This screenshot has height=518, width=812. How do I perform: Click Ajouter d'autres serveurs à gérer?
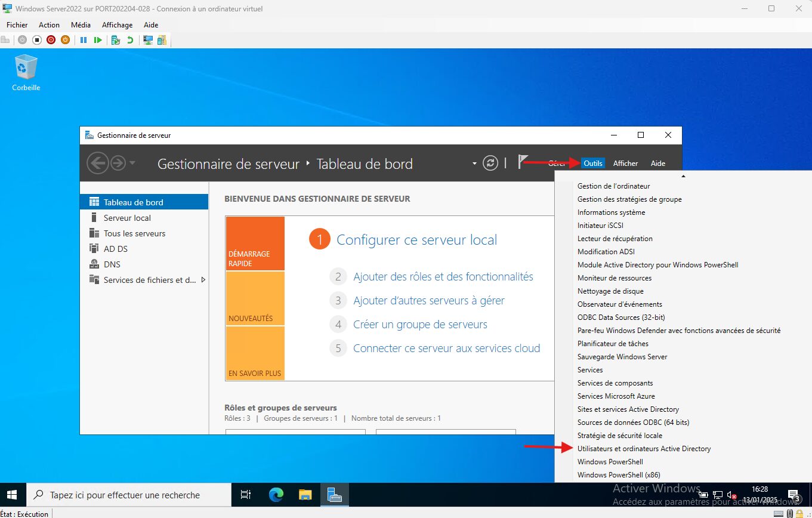(429, 301)
